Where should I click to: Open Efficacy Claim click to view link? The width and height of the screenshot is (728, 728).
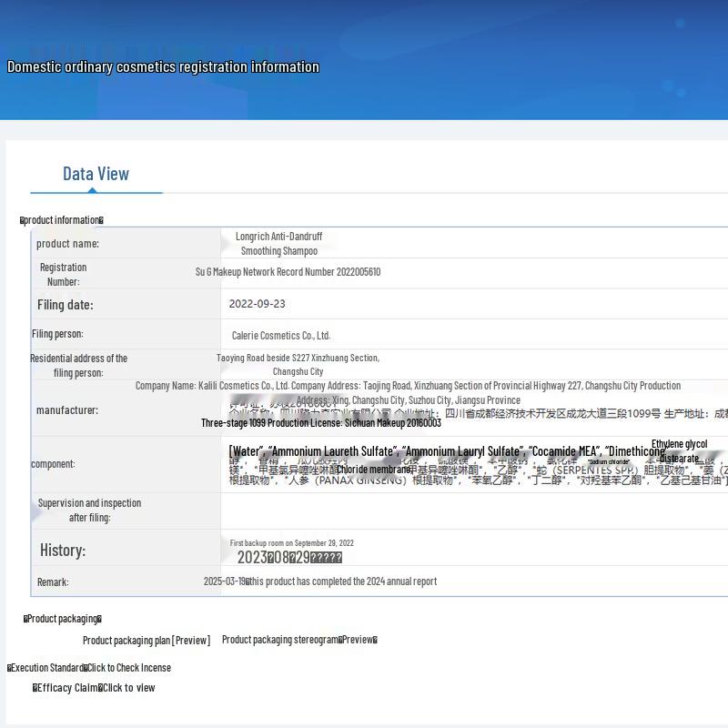coord(94,688)
